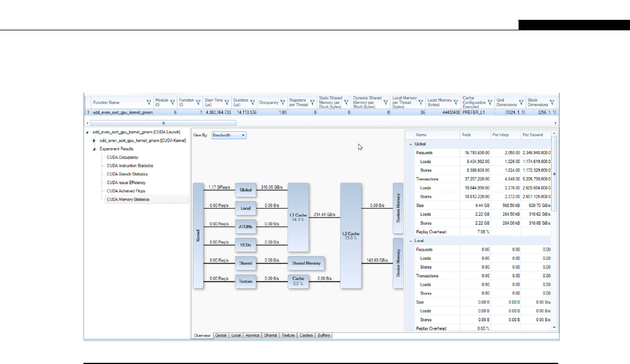Filter Cache Configuration Executed column

[x=490, y=103]
